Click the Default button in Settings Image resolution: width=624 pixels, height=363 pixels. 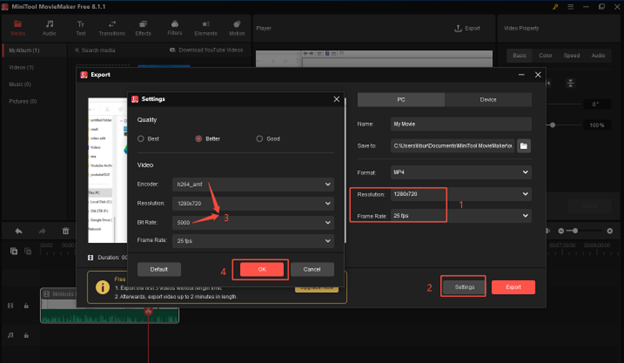[159, 269]
